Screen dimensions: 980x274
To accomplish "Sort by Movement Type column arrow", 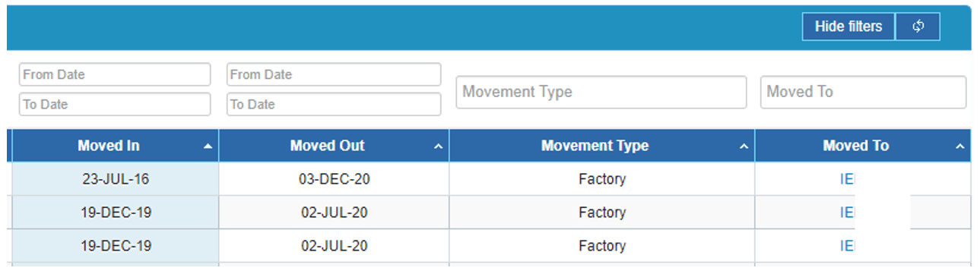I will click(744, 146).
